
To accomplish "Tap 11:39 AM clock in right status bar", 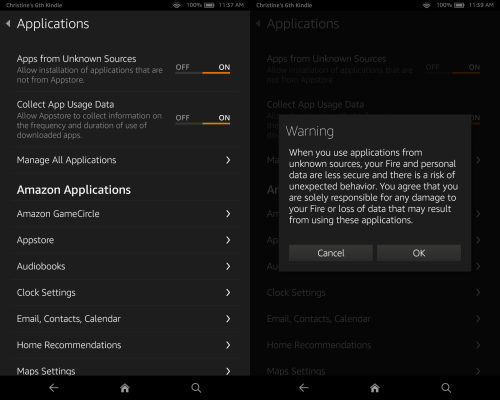I will pyautogui.click(x=481, y=5).
